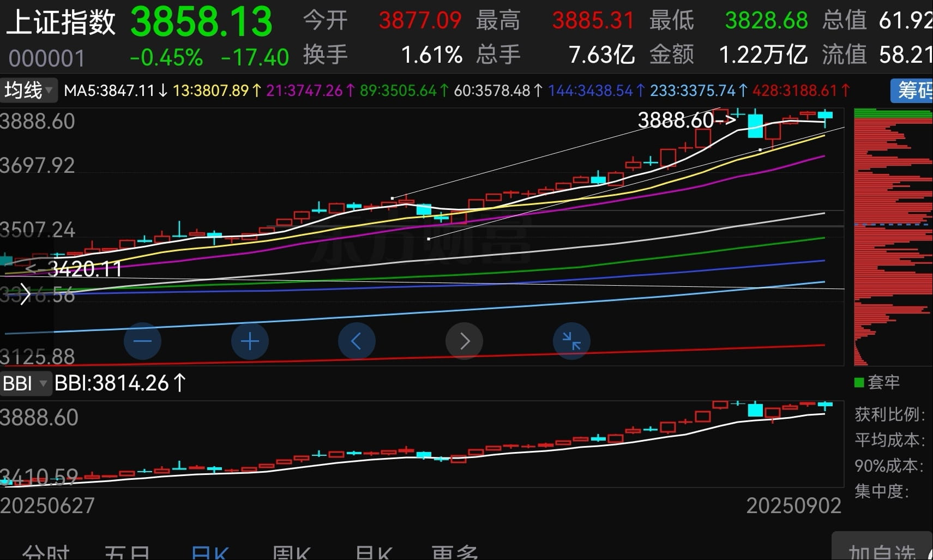Click the white chevron on chart's left edge
Image resolution: width=933 pixels, height=560 pixels.
pos(25,294)
